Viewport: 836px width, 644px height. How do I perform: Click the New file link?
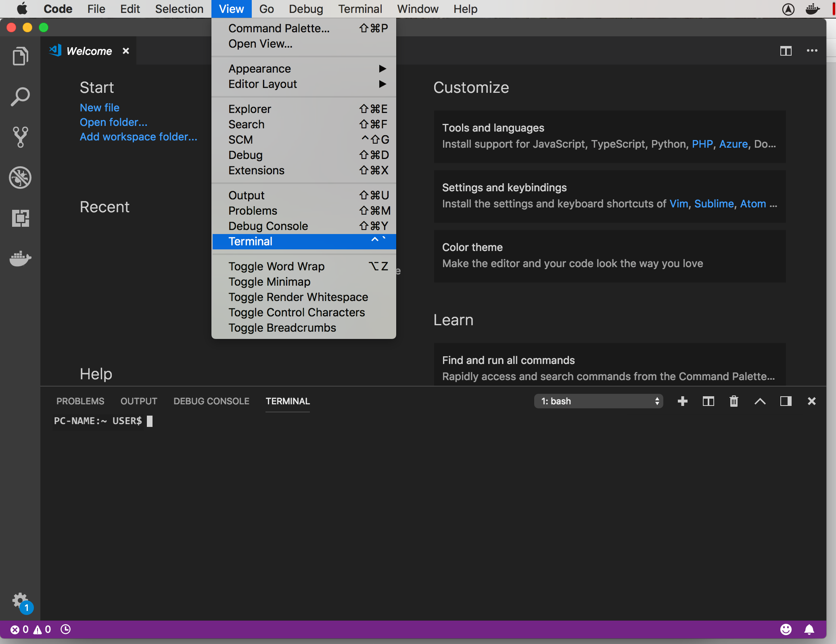(x=99, y=107)
